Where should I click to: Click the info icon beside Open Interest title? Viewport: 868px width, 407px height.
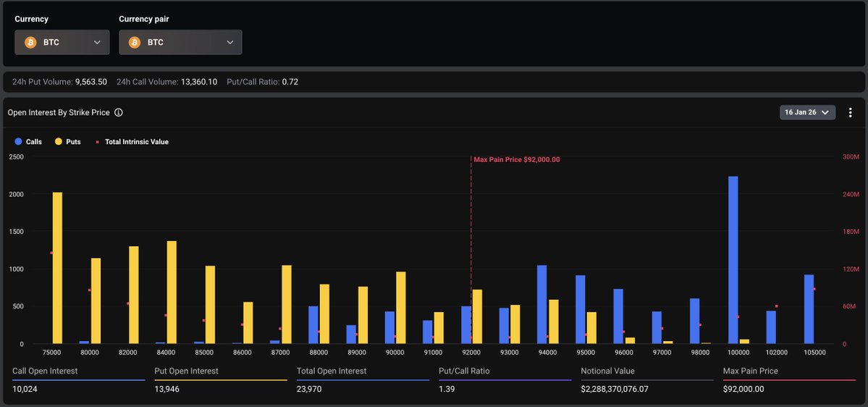[x=119, y=113]
